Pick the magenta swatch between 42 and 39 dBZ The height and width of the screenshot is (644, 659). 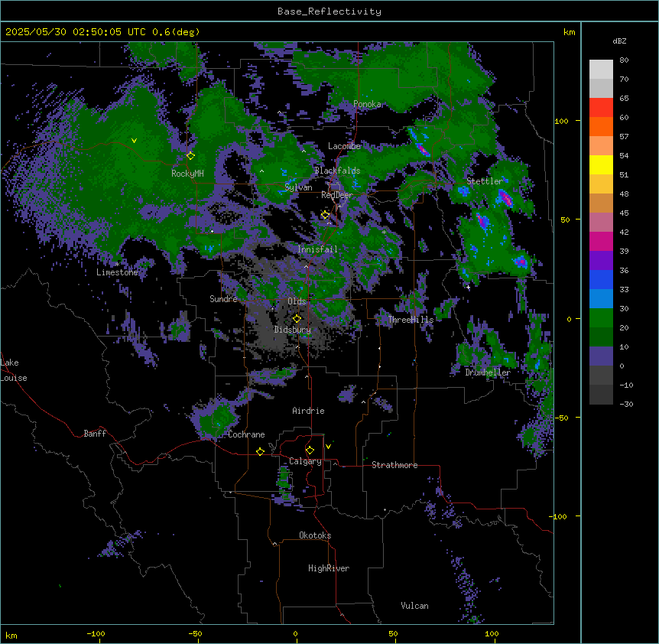(601, 242)
